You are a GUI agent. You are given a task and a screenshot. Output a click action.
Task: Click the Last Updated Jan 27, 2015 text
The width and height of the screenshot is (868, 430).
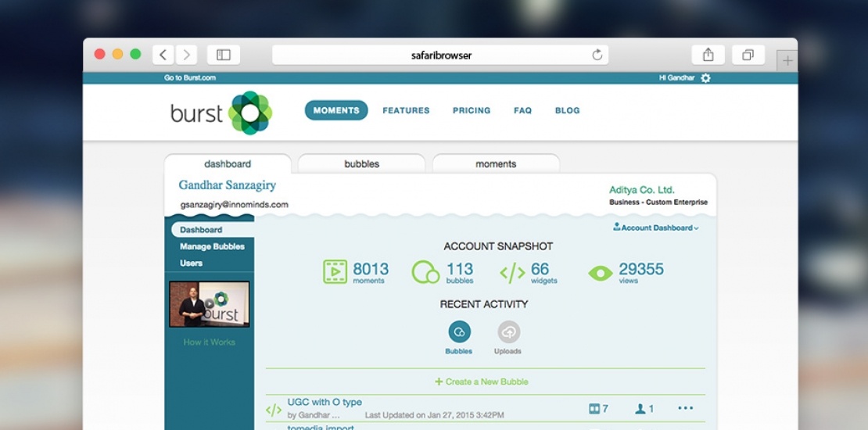[x=435, y=415]
